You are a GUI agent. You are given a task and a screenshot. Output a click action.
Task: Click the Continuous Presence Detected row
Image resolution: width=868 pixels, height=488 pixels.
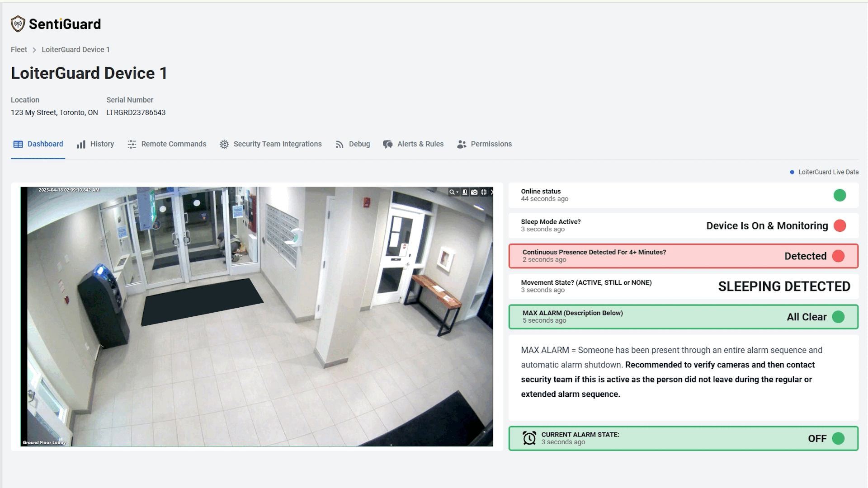click(x=683, y=256)
